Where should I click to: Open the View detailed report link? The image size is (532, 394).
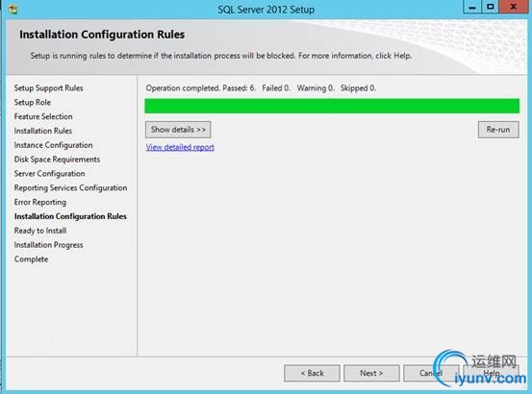coord(180,147)
